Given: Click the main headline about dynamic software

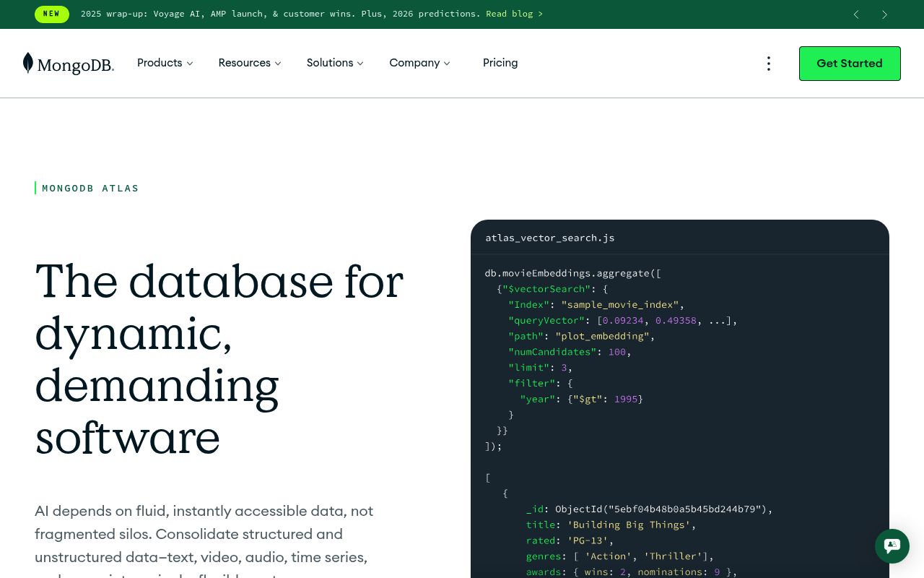Looking at the screenshot, I should point(219,358).
